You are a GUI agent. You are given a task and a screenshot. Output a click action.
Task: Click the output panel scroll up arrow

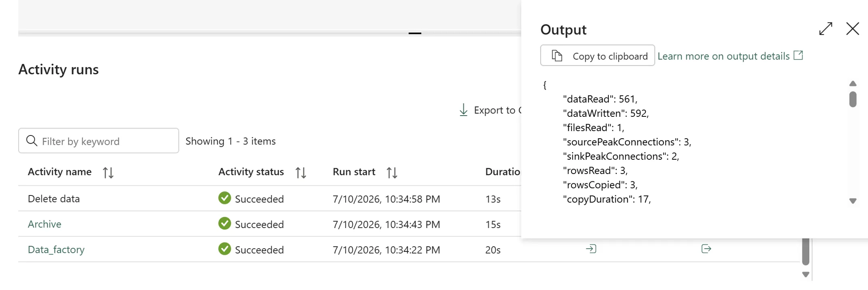coord(853,84)
